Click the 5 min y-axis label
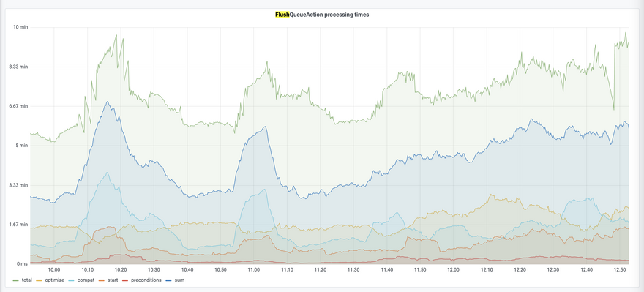Screen dimensions: 644x292 [22, 146]
